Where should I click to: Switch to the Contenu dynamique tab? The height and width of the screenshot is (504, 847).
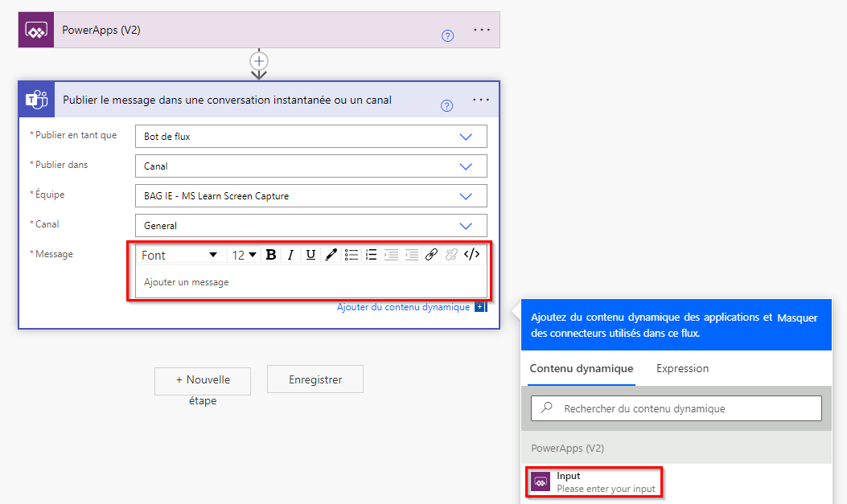pyautogui.click(x=582, y=369)
